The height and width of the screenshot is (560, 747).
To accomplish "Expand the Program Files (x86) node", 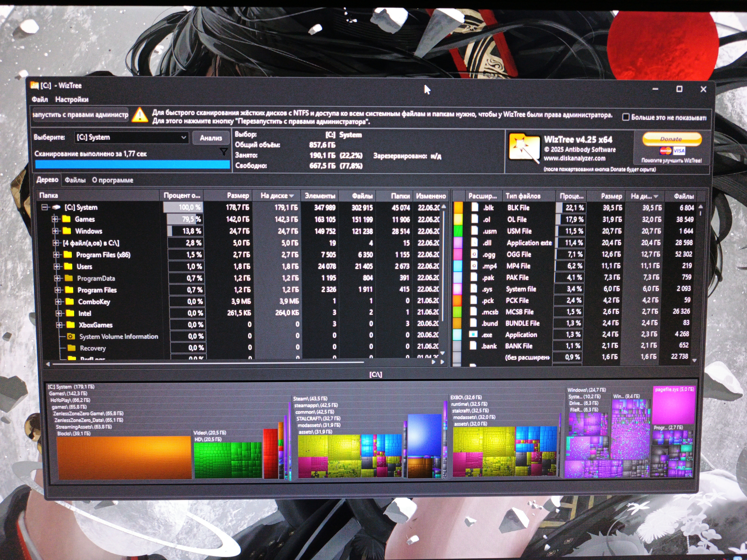I will tap(56, 255).
